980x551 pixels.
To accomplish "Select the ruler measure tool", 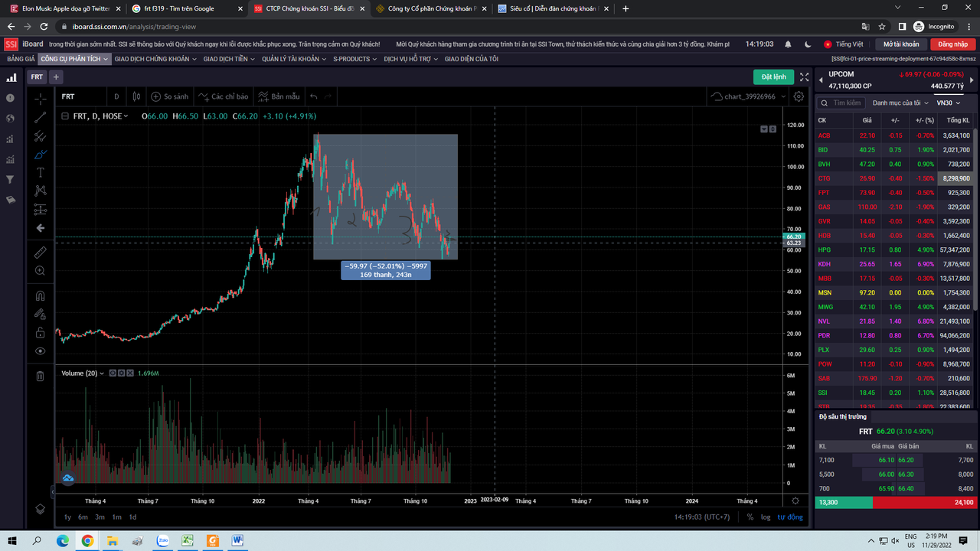I will (x=40, y=252).
